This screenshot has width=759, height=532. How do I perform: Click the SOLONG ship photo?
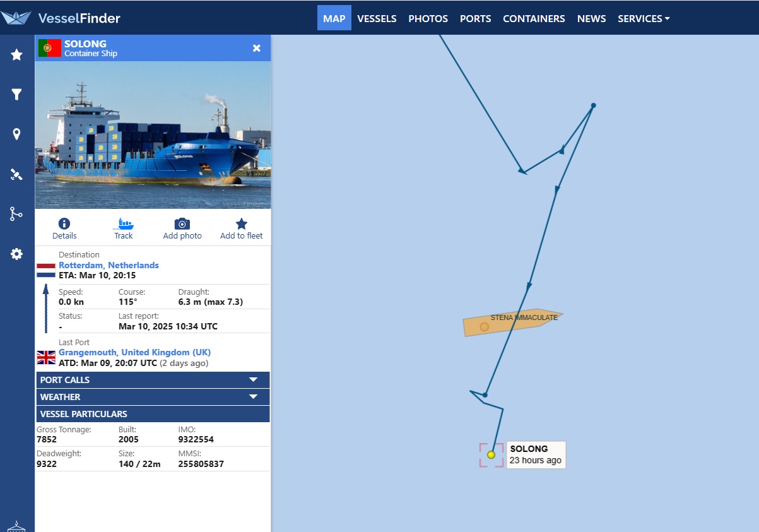point(153,135)
